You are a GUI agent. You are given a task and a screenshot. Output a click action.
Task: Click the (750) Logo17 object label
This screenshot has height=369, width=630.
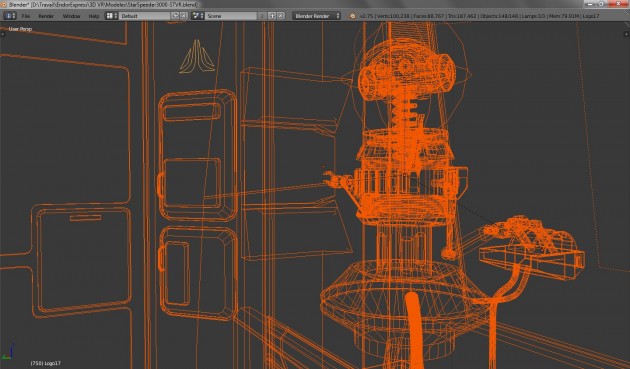coord(45,363)
